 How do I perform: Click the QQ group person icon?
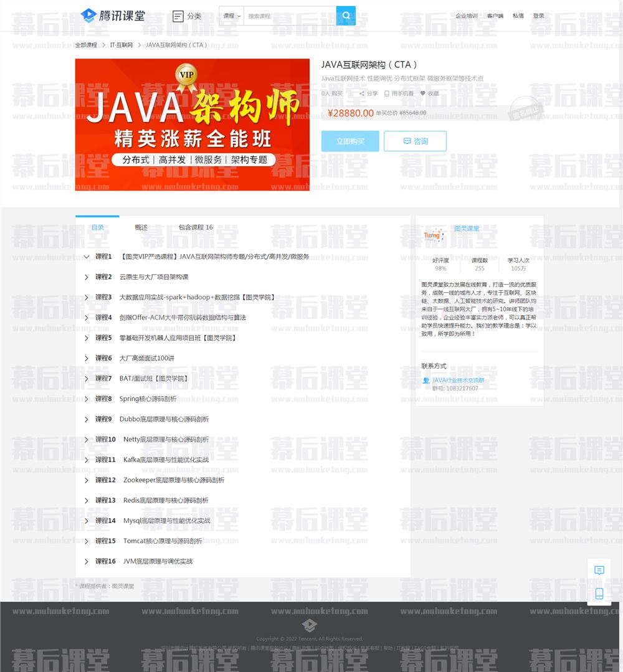[x=426, y=380]
